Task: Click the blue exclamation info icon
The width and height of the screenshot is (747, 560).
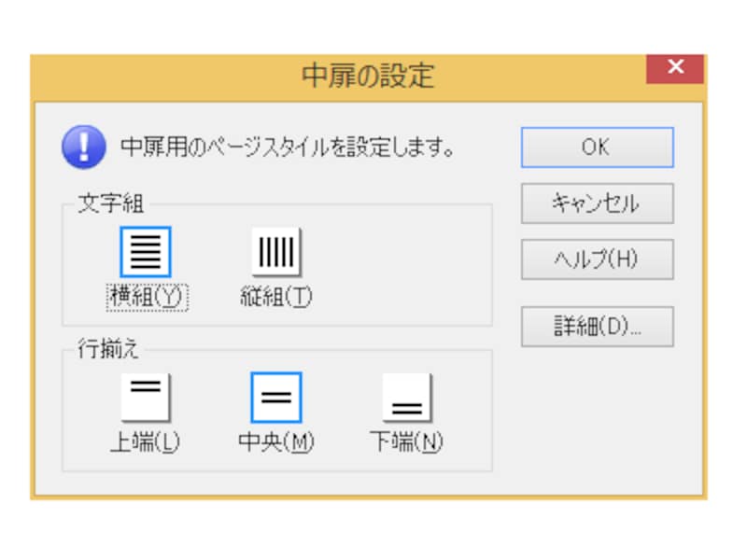Action: click(x=84, y=147)
